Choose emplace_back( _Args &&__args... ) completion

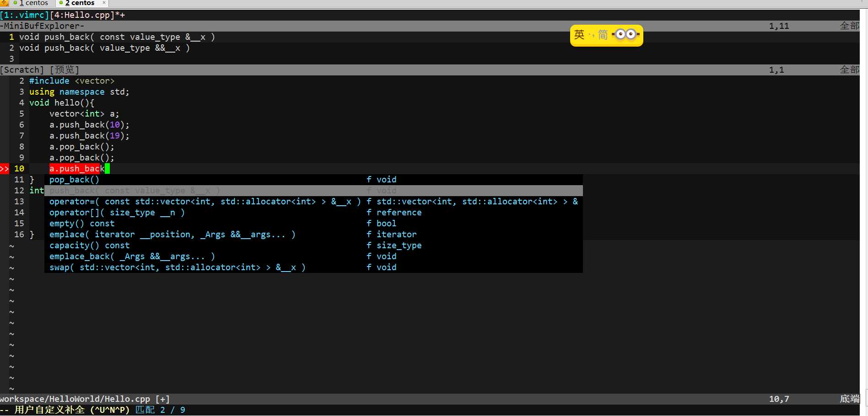[x=313, y=256]
